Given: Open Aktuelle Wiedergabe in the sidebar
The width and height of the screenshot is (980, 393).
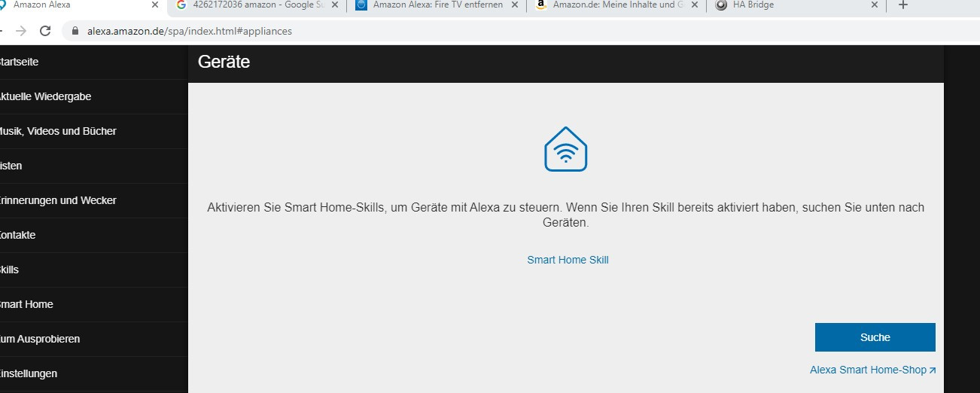Looking at the screenshot, I should [x=93, y=96].
